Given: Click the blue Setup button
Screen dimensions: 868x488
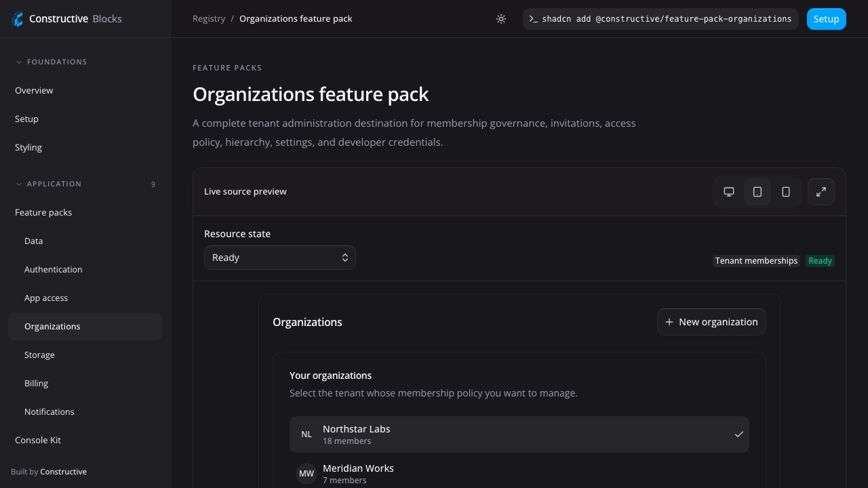Looking at the screenshot, I should (x=826, y=19).
